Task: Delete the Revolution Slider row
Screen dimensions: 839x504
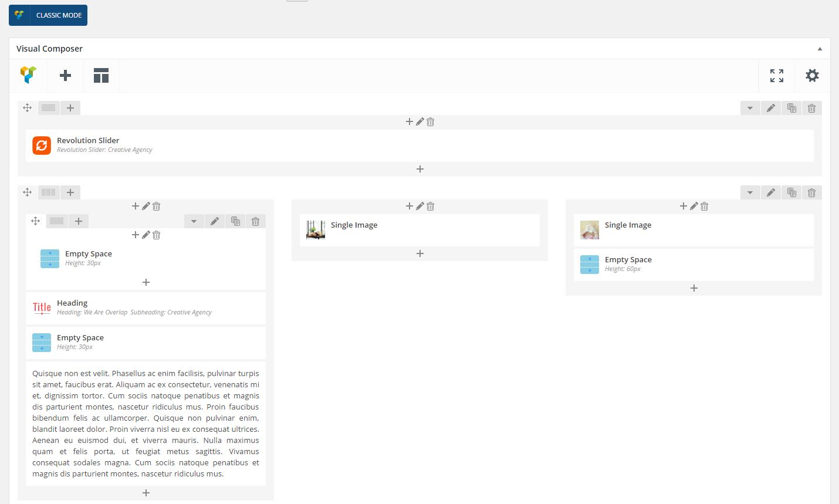Action: pos(811,108)
